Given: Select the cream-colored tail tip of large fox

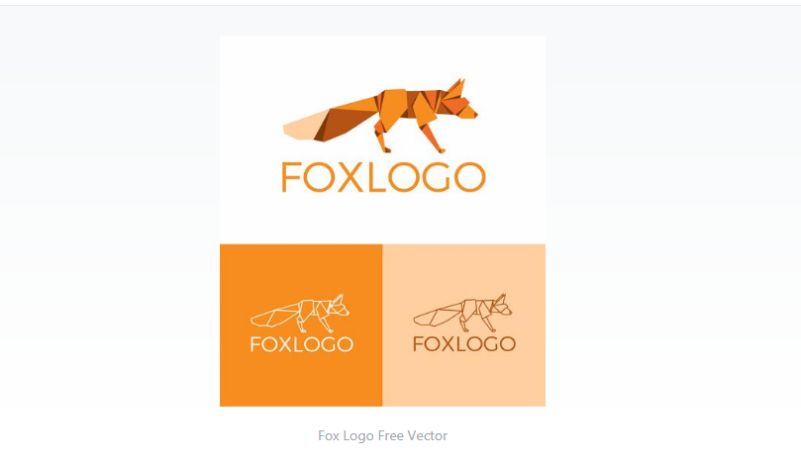Looking at the screenshot, I should pyautogui.click(x=303, y=126).
